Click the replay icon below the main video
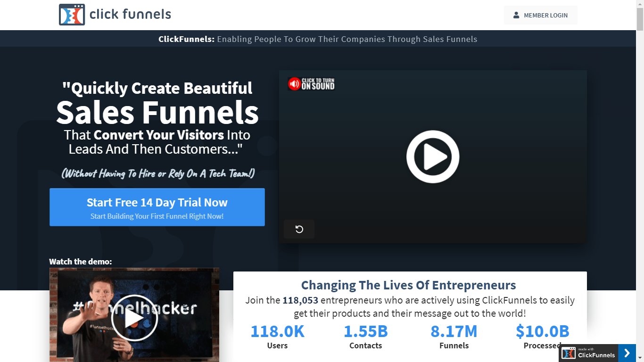The width and height of the screenshot is (644, 362). [x=299, y=229]
